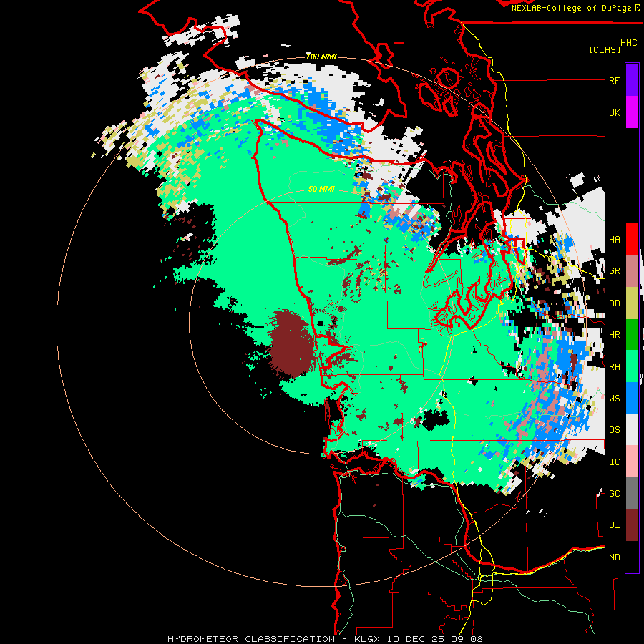The height and width of the screenshot is (644, 644).
Task: Select the DS white legend swatch
Action: tap(632, 430)
